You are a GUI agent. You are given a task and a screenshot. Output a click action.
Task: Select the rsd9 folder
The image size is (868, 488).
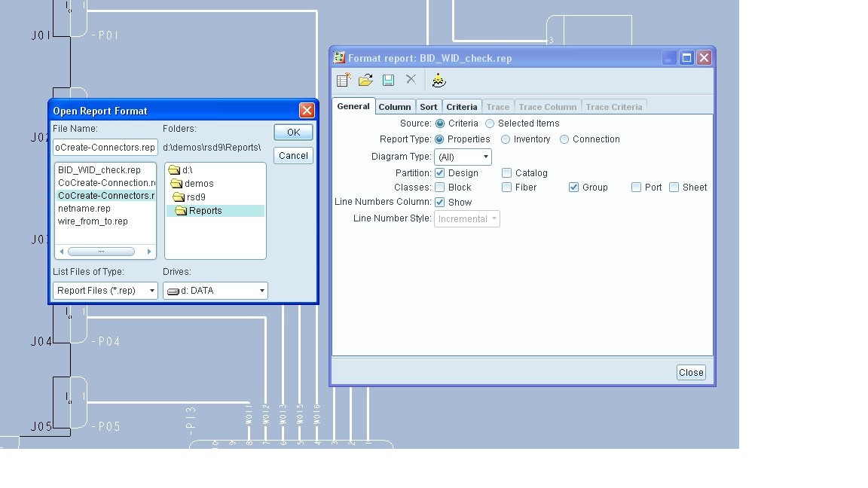189,197
